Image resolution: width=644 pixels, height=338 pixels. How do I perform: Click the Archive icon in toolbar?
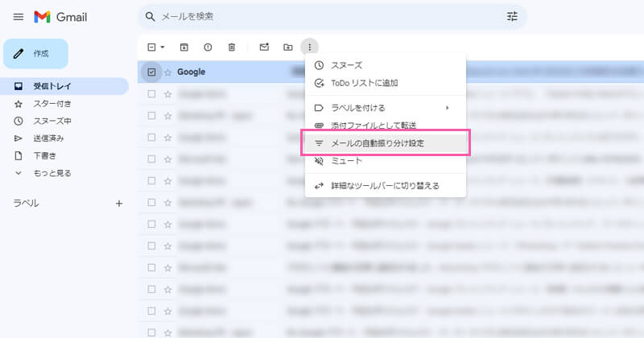[184, 47]
